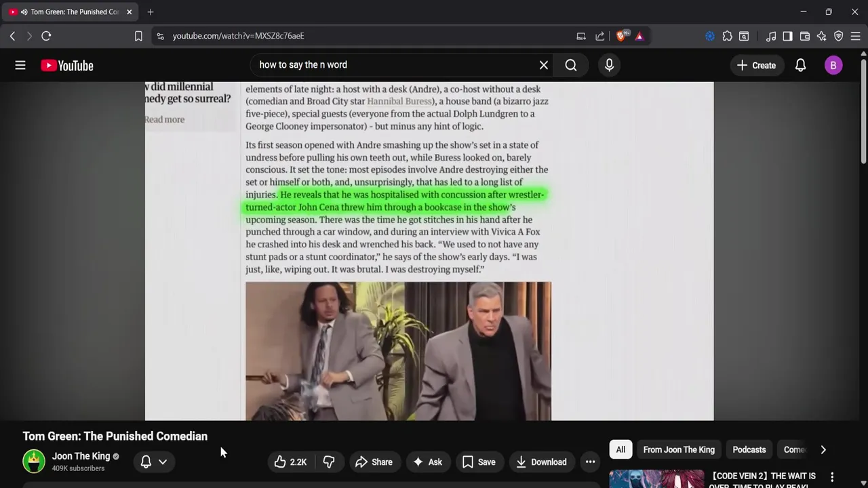Dislike the video

329,462
